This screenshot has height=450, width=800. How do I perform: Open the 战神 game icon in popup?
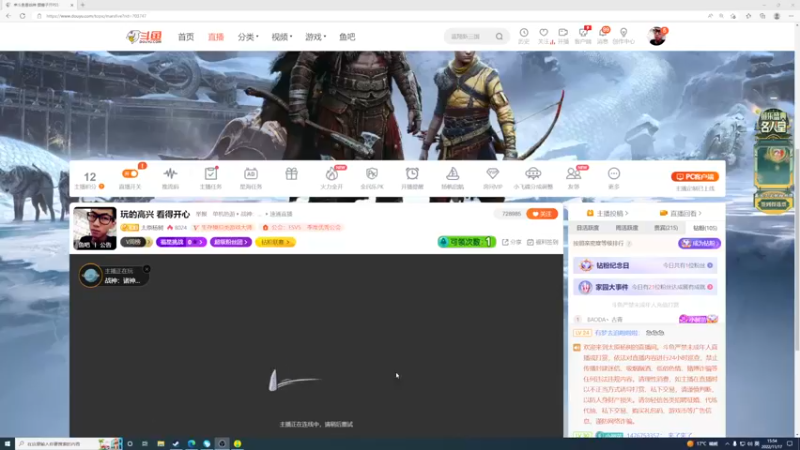[90, 276]
